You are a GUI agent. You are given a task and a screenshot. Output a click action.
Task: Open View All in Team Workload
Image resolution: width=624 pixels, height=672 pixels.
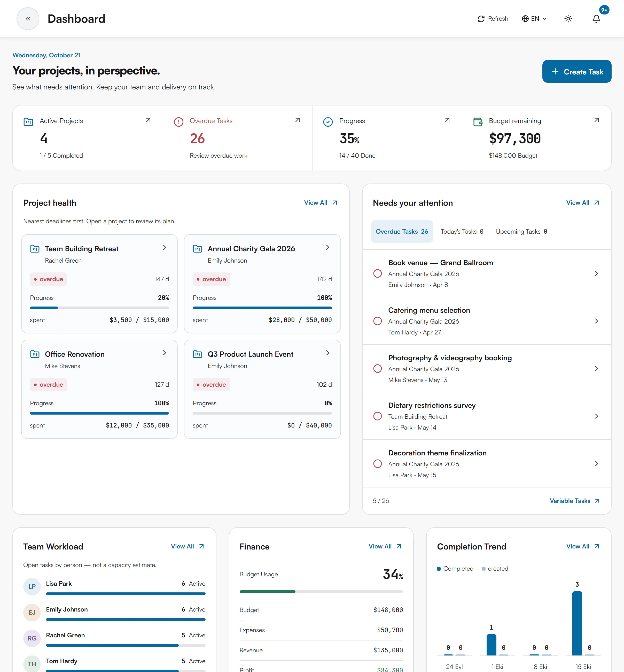(188, 546)
